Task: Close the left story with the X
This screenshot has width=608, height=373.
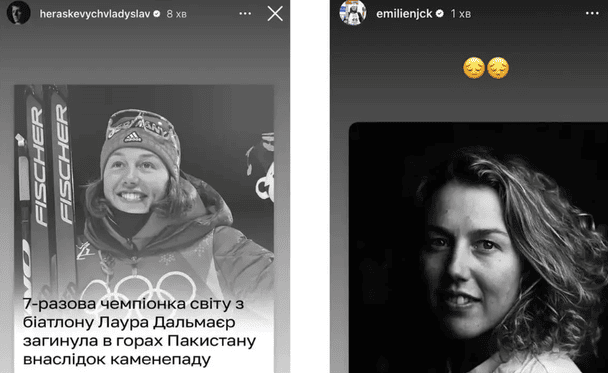Action: pyautogui.click(x=275, y=14)
